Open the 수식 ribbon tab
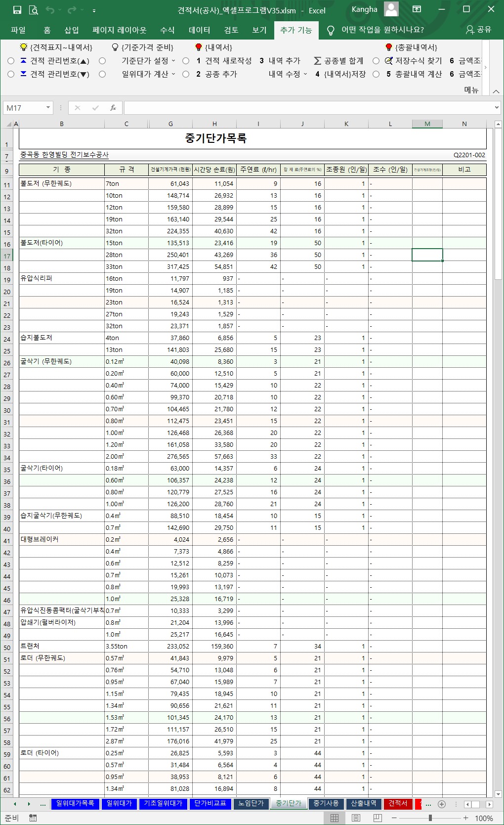 [x=168, y=30]
